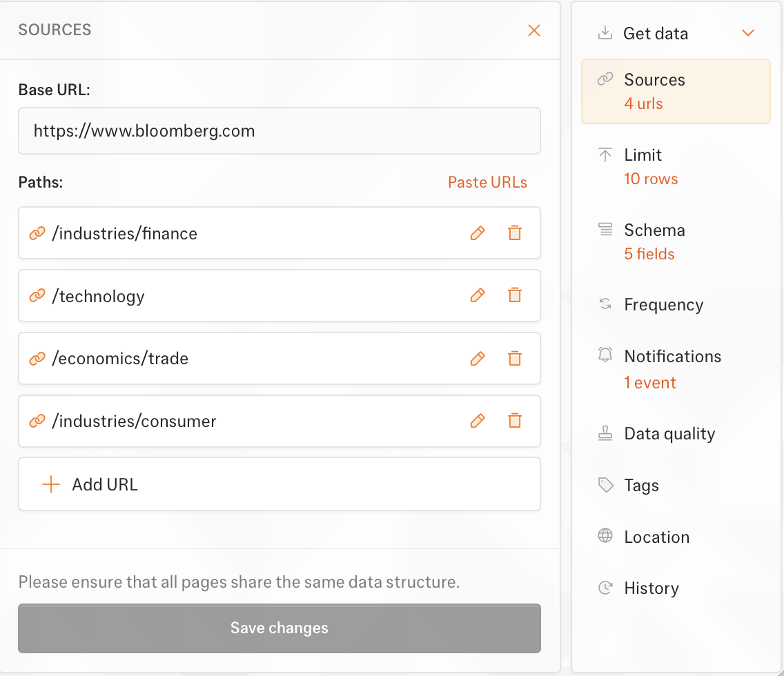Viewport: 784px width, 676px height.
Task: Close the Sources panel
Action: (533, 30)
